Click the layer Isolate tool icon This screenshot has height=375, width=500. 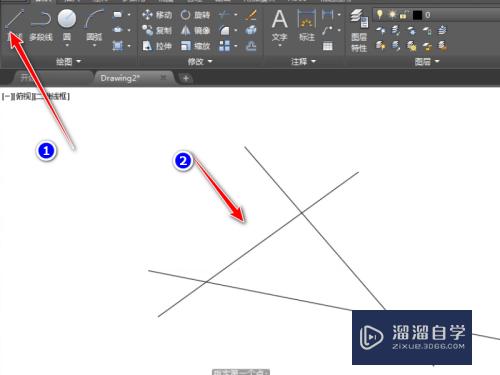(x=396, y=30)
